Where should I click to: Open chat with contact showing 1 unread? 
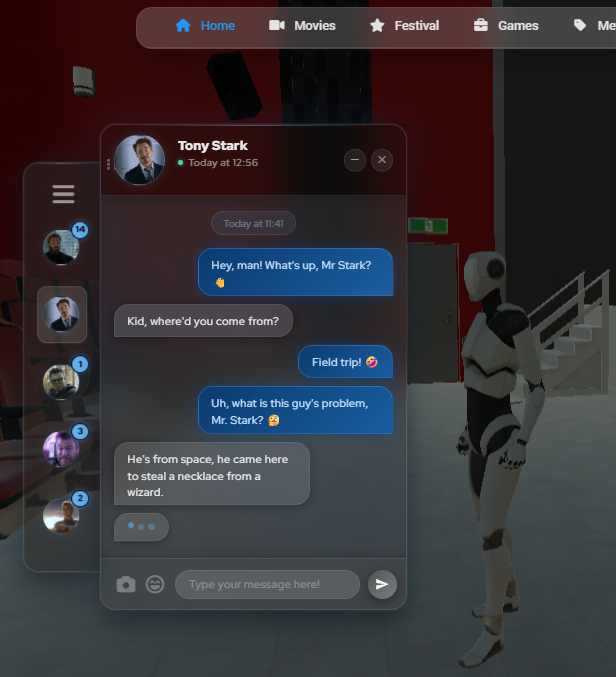[61, 382]
